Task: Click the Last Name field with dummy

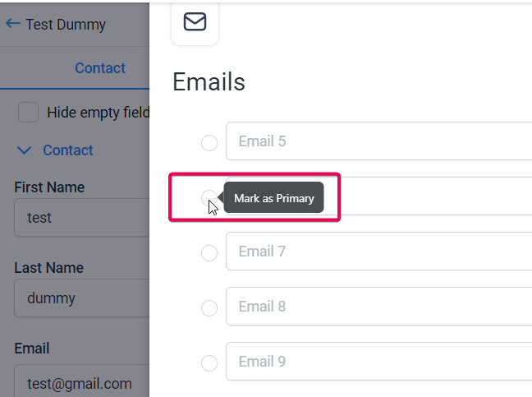Action: point(82,298)
